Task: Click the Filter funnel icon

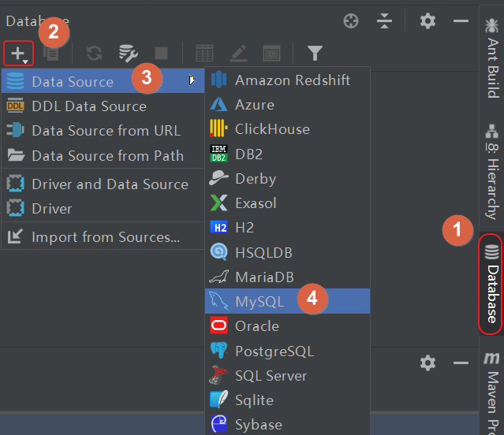Action: [315, 54]
